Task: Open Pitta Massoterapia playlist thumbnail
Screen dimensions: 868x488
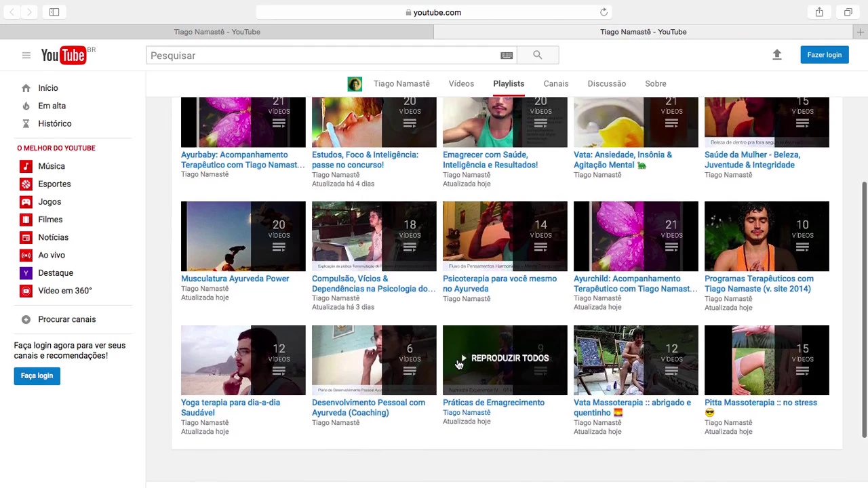Action: pyautogui.click(x=767, y=360)
